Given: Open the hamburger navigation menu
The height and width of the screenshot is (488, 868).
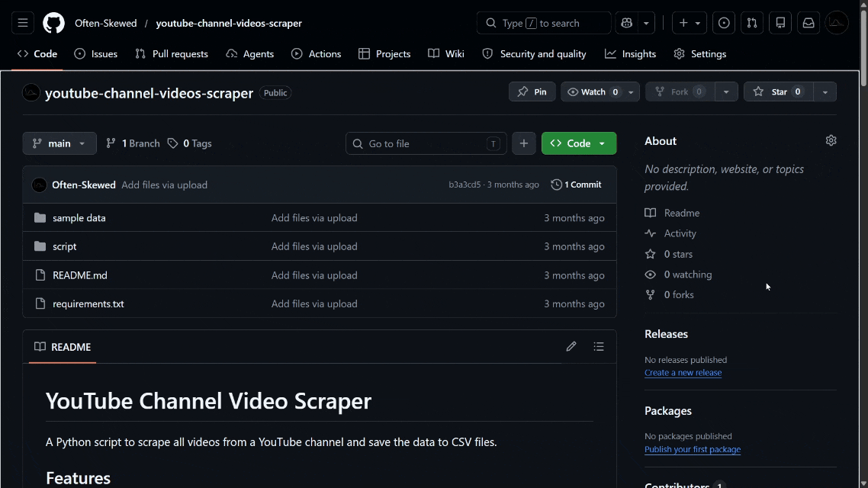Looking at the screenshot, I should [x=23, y=23].
